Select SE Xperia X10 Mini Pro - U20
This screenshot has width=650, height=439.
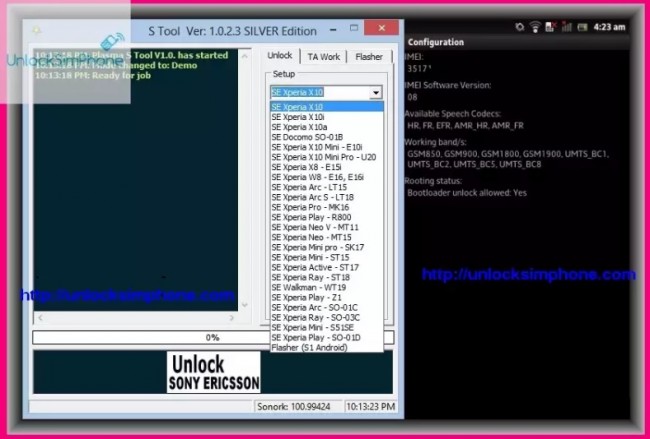tap(327, 157)
